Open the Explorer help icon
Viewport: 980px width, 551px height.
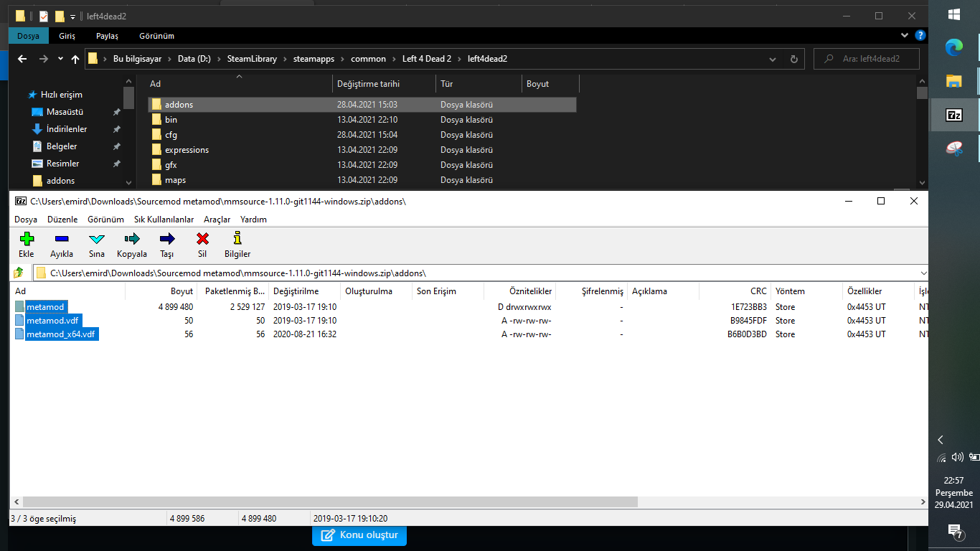pos(920,35)
